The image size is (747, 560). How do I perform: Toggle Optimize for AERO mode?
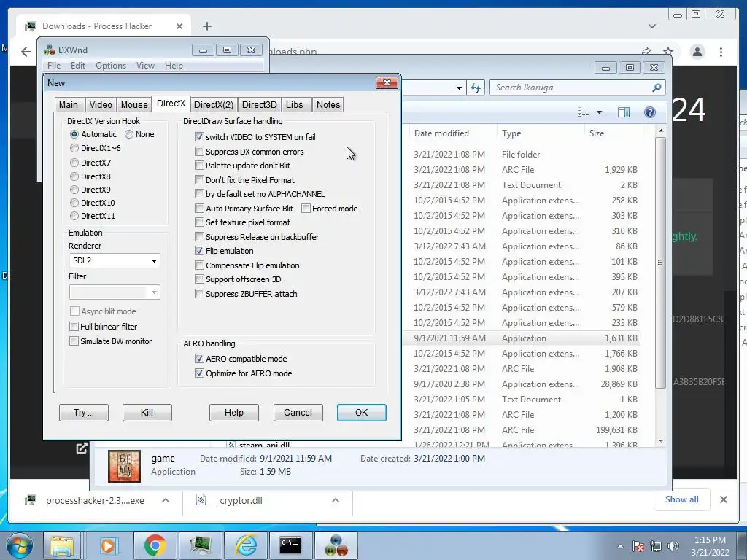coord(199,373)
